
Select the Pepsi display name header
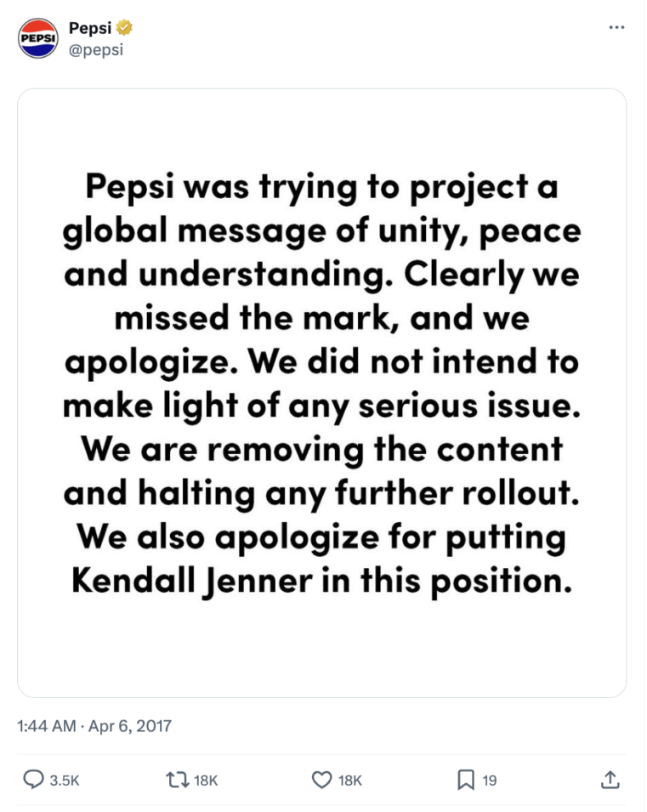89,26
